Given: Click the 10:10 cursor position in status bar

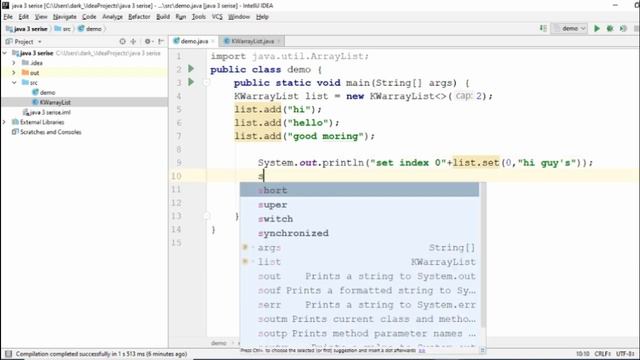Looking at the screenshot, I should 582,354.
